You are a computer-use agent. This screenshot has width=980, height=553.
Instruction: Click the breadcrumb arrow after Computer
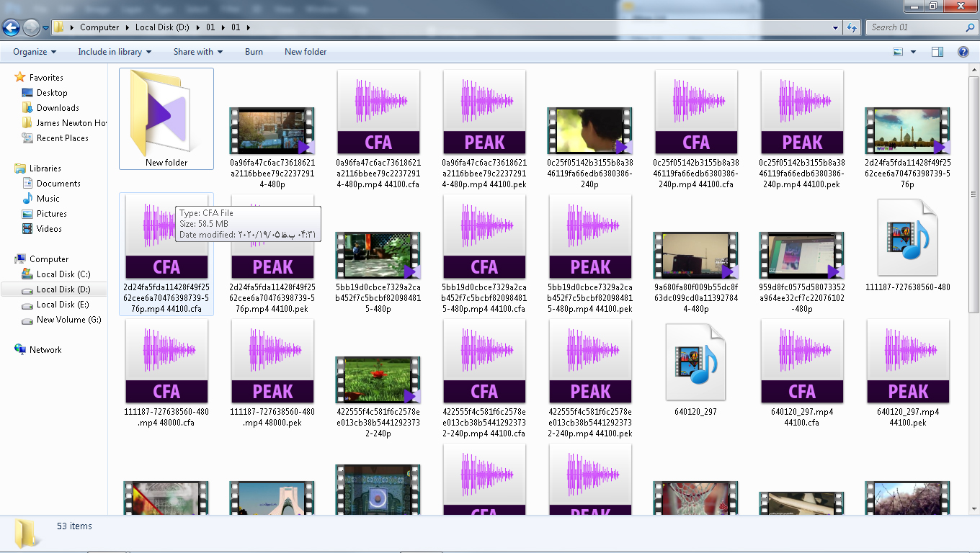[x=128, y=27]
